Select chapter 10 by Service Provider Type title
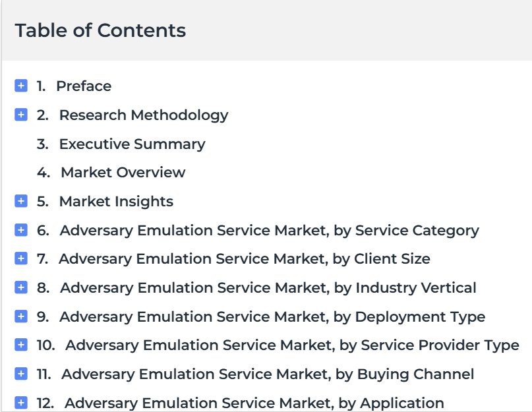 coord(293,345)
